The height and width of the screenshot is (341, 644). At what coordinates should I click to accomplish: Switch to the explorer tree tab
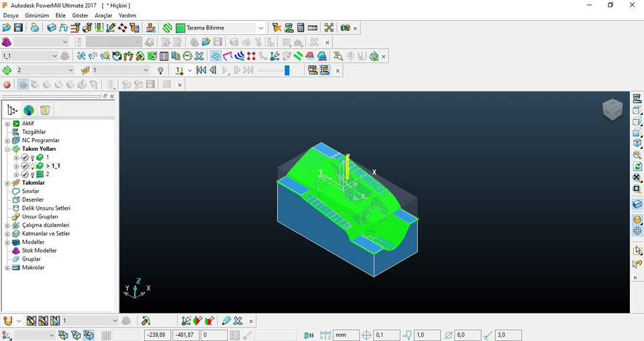coord(12,110)
